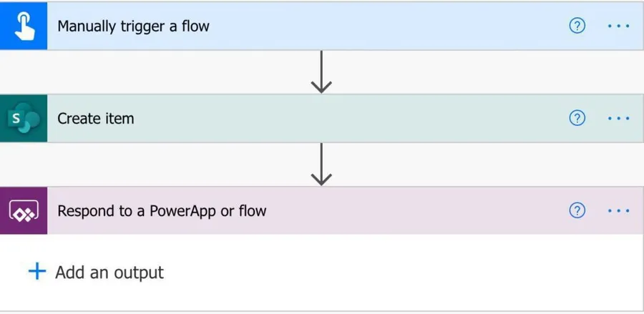
Task: Click the manual trigger hand icon
Action: [x=24, y=26]
